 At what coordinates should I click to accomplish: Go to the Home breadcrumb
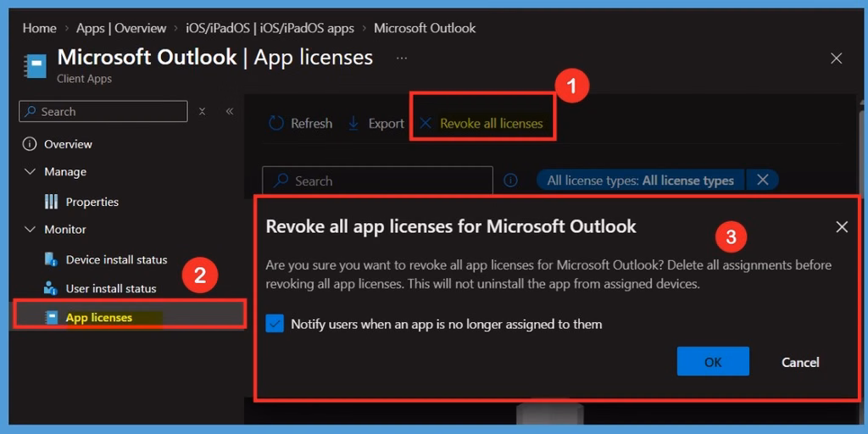pyautogui.click(x=39, y=28)
